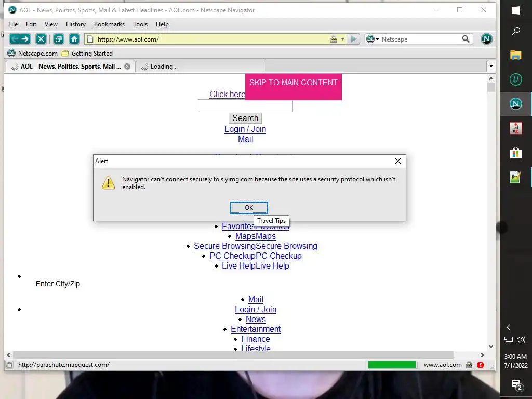Close the AOL tab with its X
The image size is (532, 399).
[127, 66]
